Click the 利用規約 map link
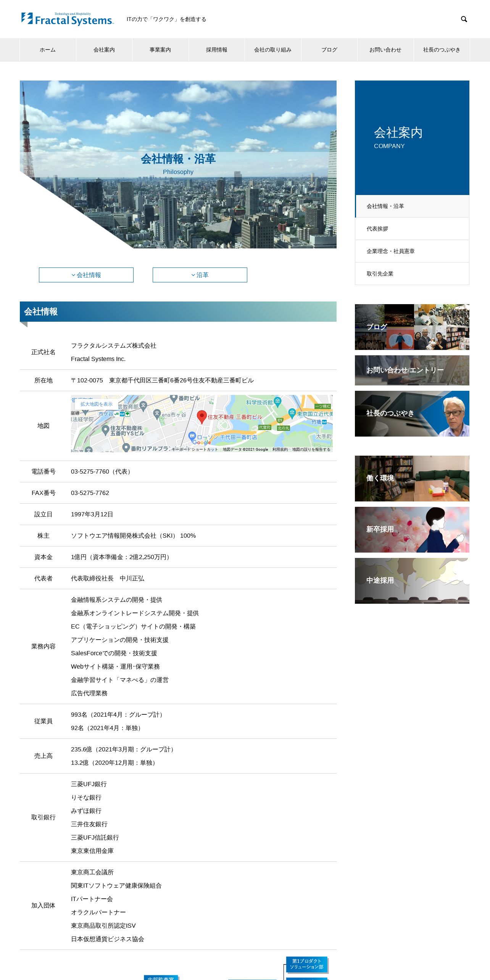Image resolution: width=490 pixels, height=980 pixels. coord(280,450)
